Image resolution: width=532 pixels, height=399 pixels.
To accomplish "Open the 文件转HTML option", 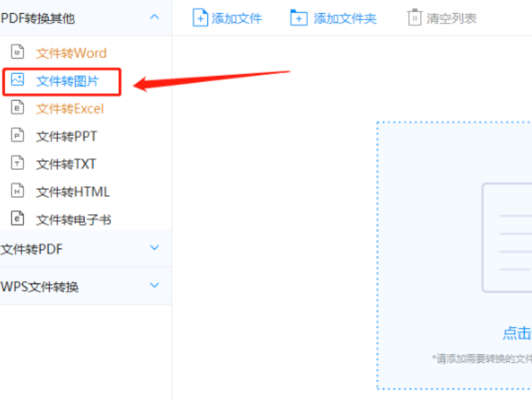I will (x=73, y=192).
